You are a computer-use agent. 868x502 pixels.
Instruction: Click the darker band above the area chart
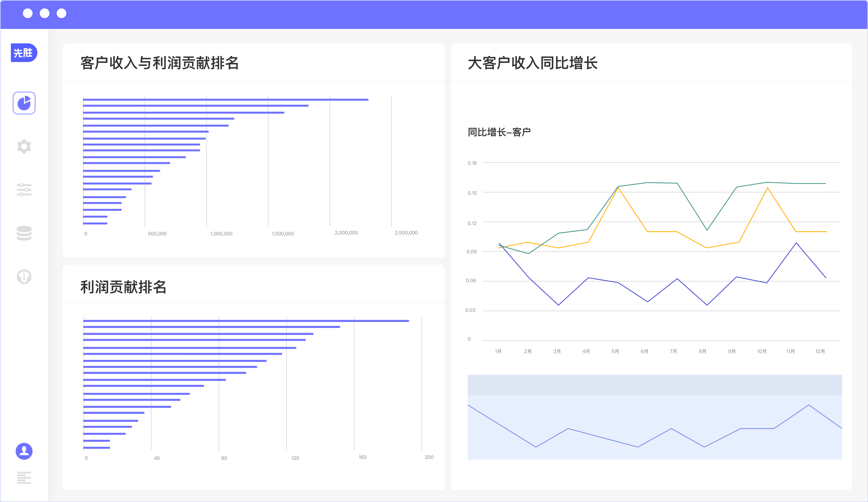click(x=655, y=385)
